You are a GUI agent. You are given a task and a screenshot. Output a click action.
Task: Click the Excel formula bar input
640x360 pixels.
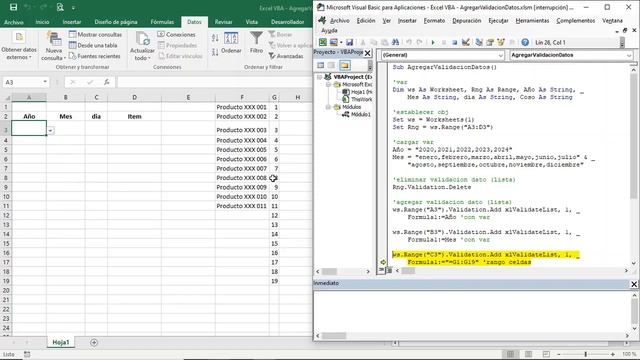(214, 82)
